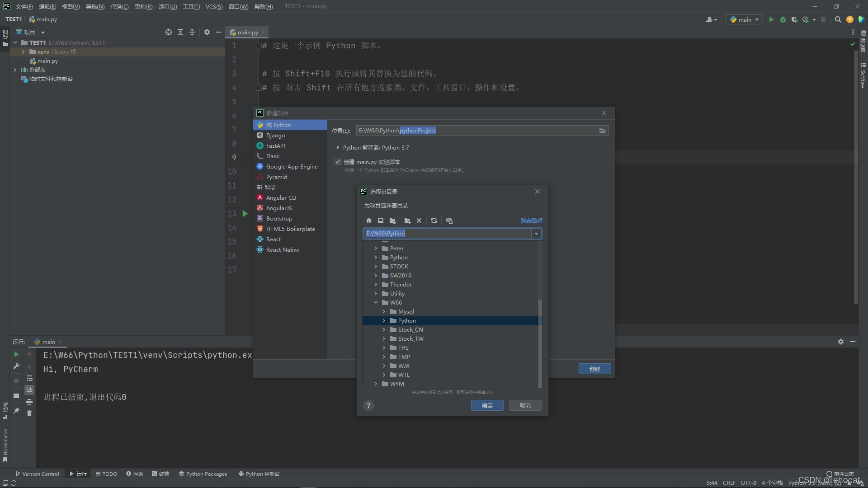
Task: Open the 重构(R) menu
Action: (x=143, y=6)
